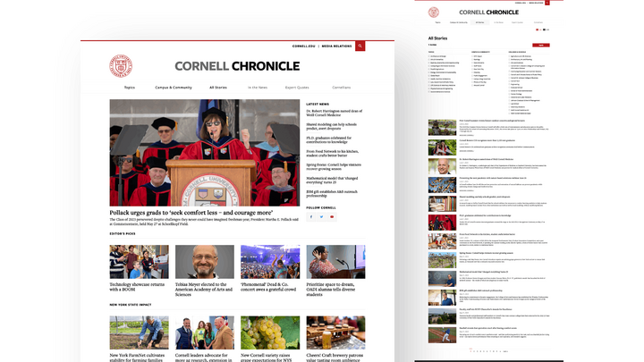The width and height of the screenshot is (644, 362).
Task: Open New York FarmNet farmer thumbnail
Action: coord(139,333)
